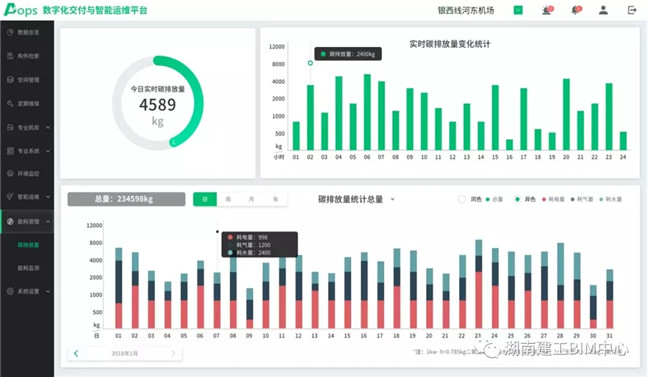Click the 空间管理 sidebar icon
The width and height of the screenshot is (650, 377).
click(10, 79)
